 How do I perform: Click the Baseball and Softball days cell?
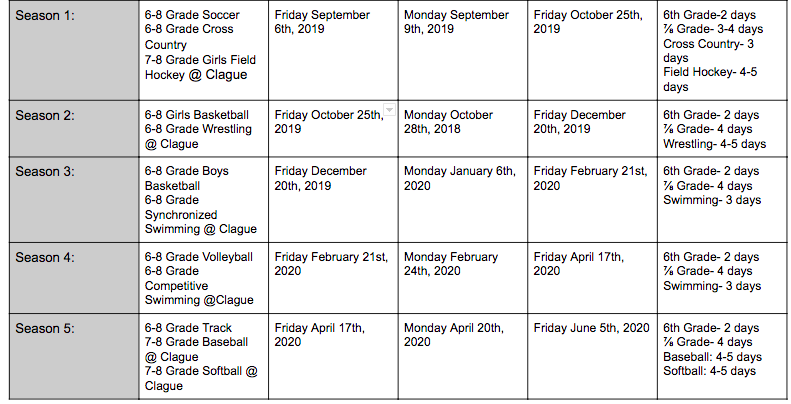click(722, 357)
